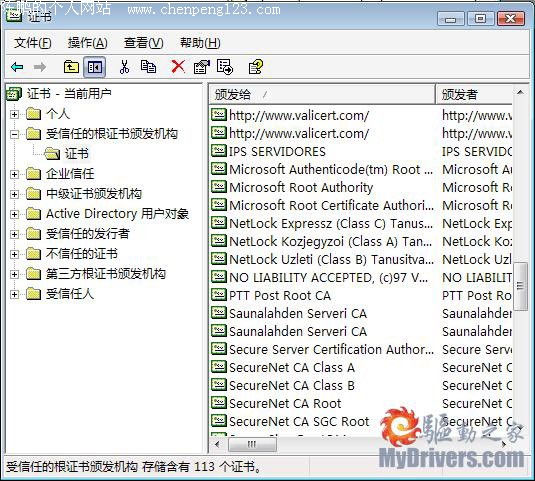Click folder icon beside 个人
Screen dimensions: 535x481
(33, 114)
